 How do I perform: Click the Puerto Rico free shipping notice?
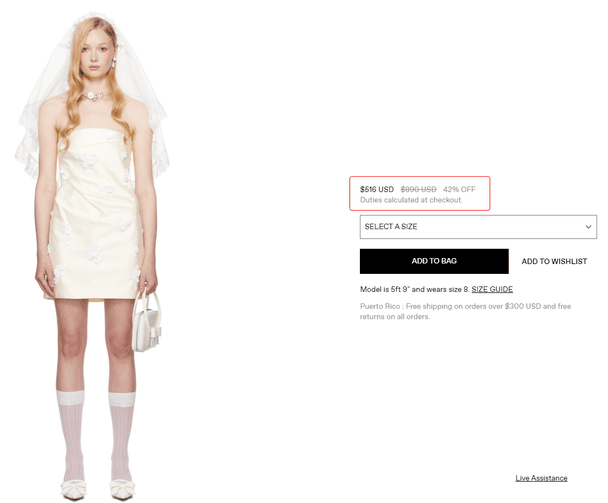pyautogui.click(x=465, y=311)
